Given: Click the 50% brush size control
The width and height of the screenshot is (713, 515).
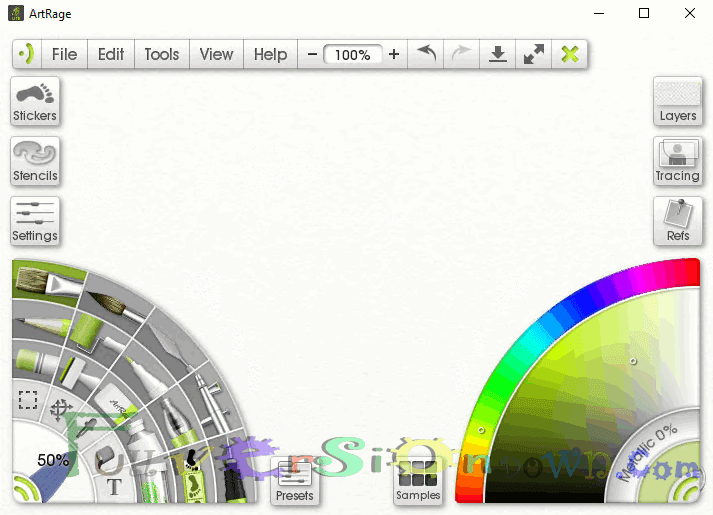Looking at the screenshot, I should (53, 460).
